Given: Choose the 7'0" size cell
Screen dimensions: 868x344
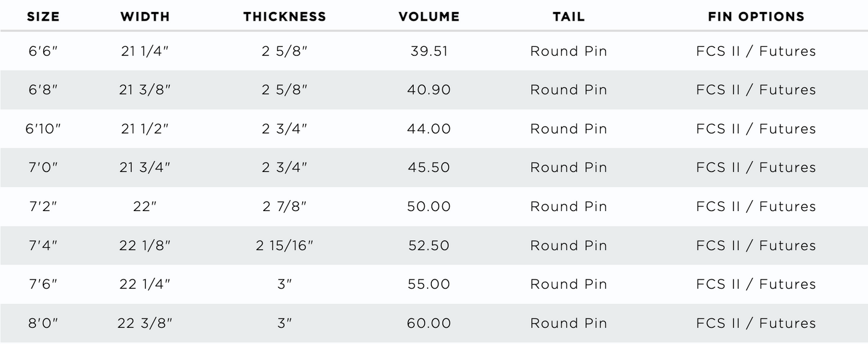Looking at the screenshot, I should coord(43,167).
